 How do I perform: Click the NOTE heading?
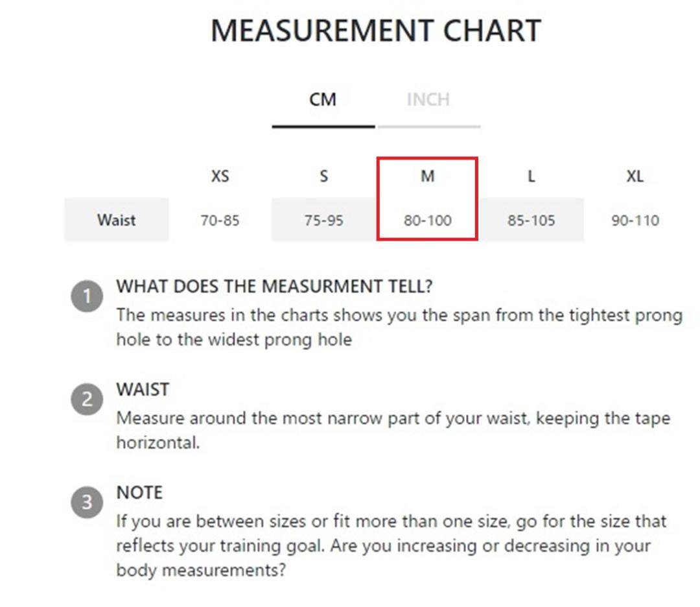139,493
